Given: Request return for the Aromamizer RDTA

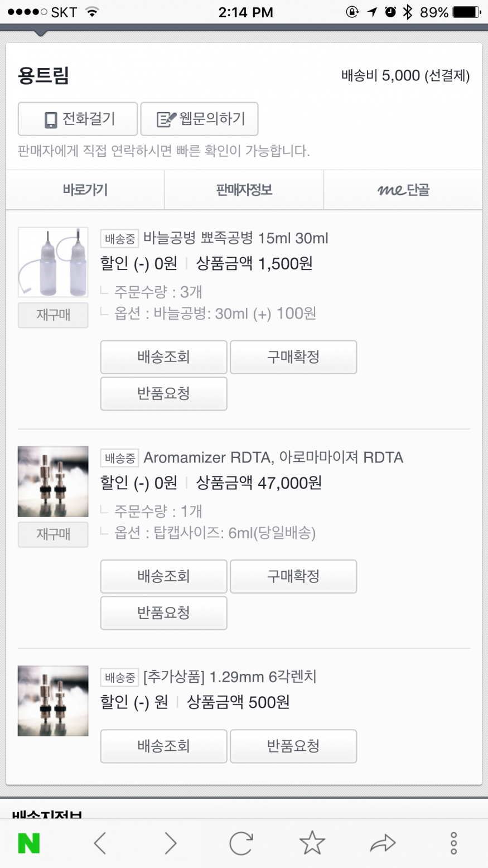Looking at the screenshot, I should click(x=163, y=613).
